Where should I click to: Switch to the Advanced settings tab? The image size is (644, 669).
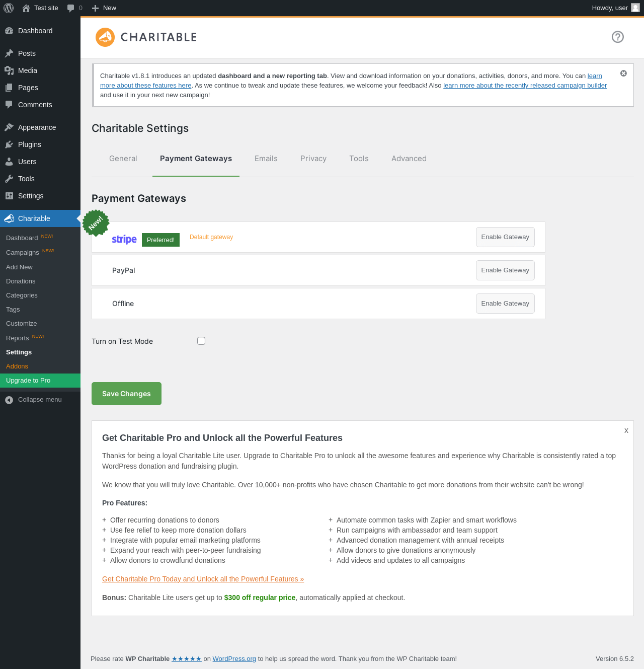pos(409,159)
